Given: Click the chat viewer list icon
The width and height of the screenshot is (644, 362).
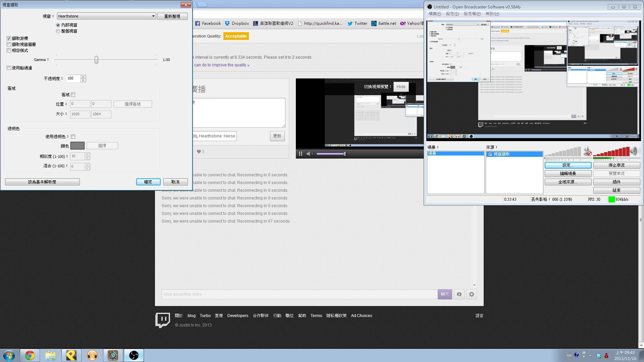Looking at the screenshot, I should click(x=459, y=294).
